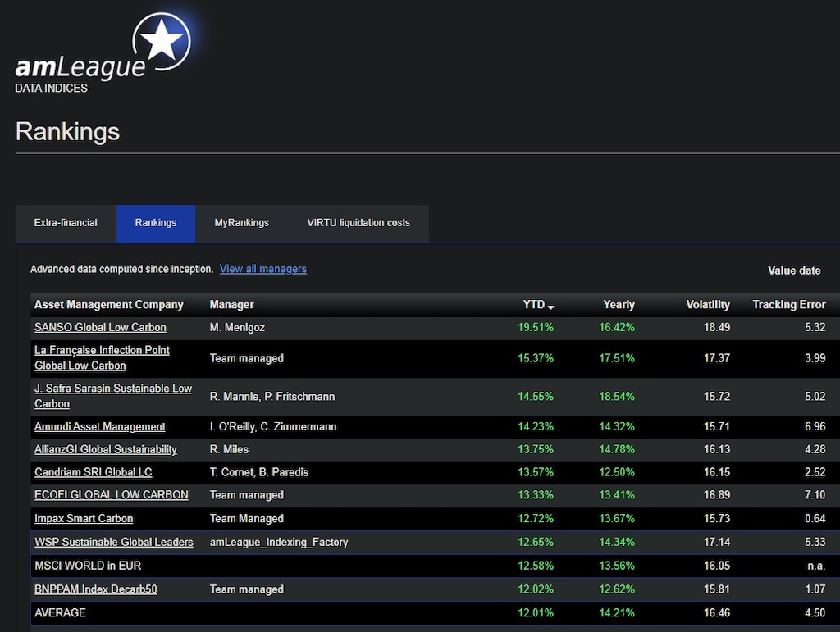Click Candriam Tracking Error value 2.52

click(815, 472)
